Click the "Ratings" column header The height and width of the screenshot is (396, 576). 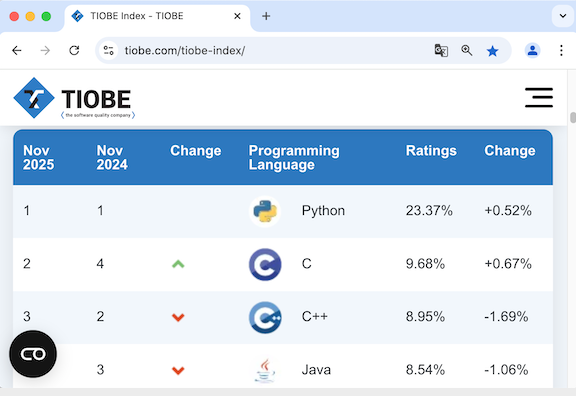(431, 151)
